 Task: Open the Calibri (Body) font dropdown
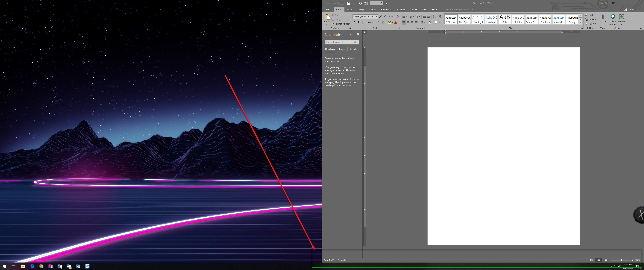click(x=368, y=16)
